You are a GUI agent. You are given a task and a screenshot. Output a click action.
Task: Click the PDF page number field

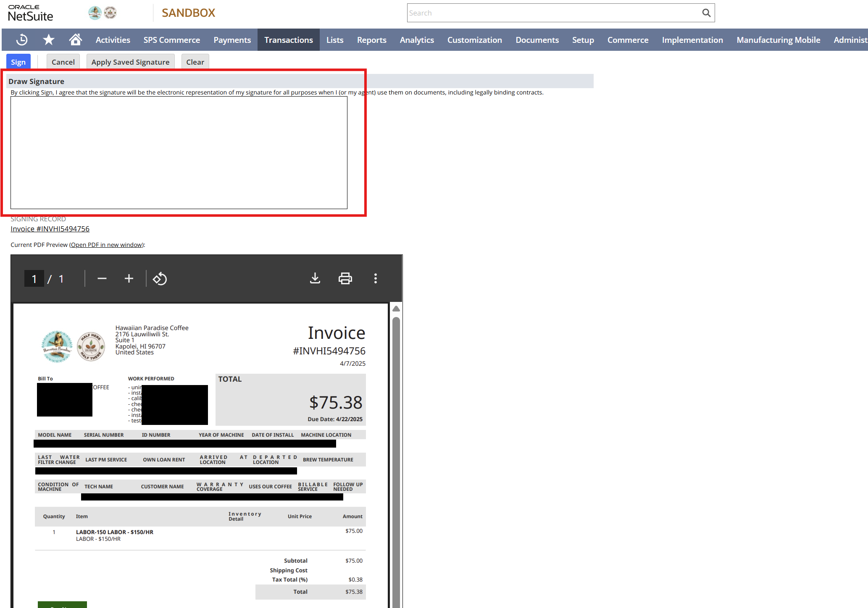click(34, 279)
